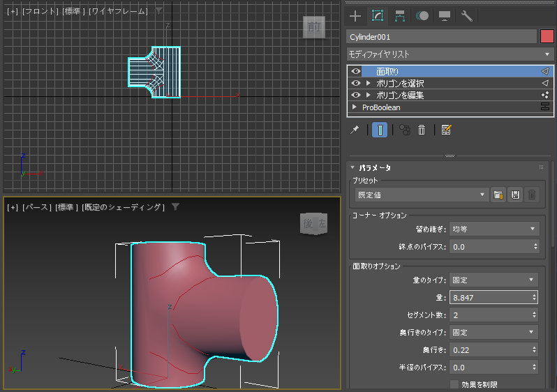
Task: Click the Cylinder001 object name field
Action: pos(442,37)
